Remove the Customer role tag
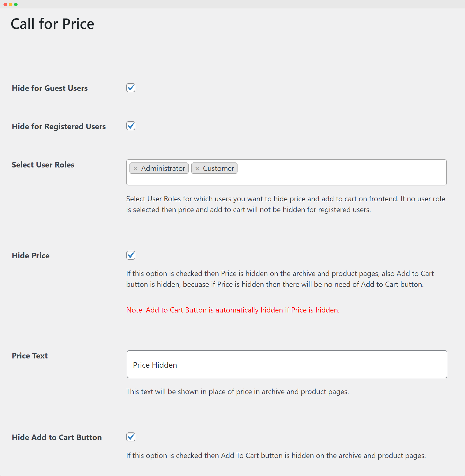The width and height of the screenshot is (465, 476). 197,169
